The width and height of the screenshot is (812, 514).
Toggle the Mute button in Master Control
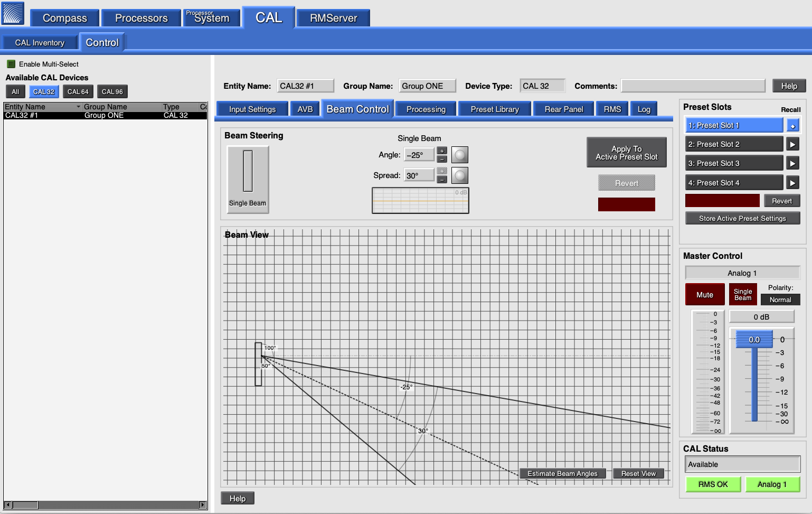tap(705, 295)
